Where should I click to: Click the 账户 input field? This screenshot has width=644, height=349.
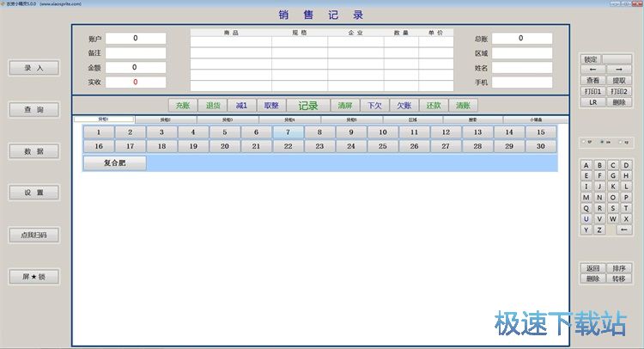(136, 39)
